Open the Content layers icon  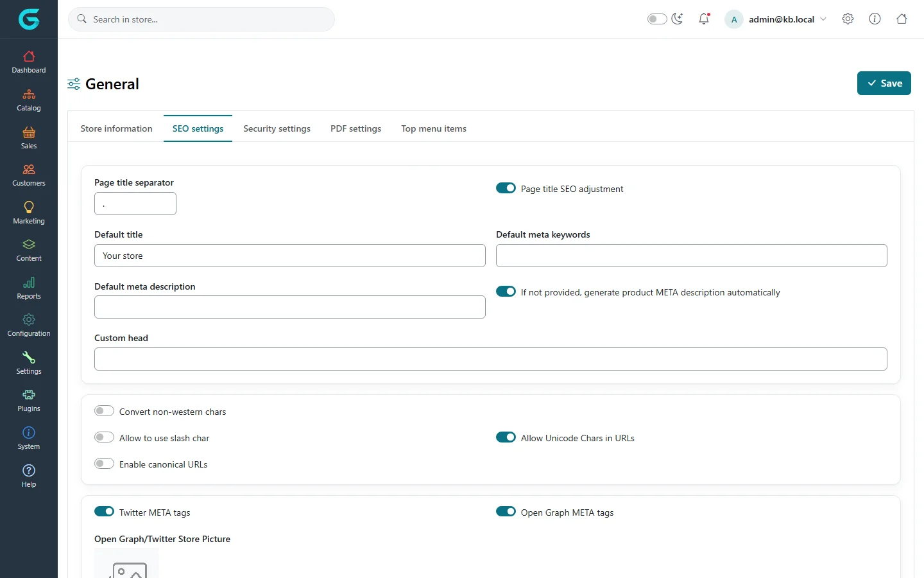click(29, 245)
